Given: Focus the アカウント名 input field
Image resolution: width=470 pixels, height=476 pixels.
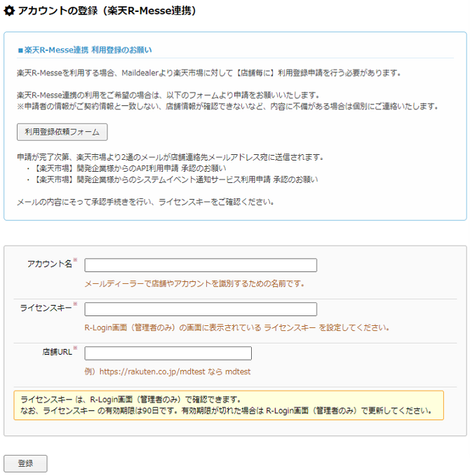Looking at the screenshot, I should 201,265.
